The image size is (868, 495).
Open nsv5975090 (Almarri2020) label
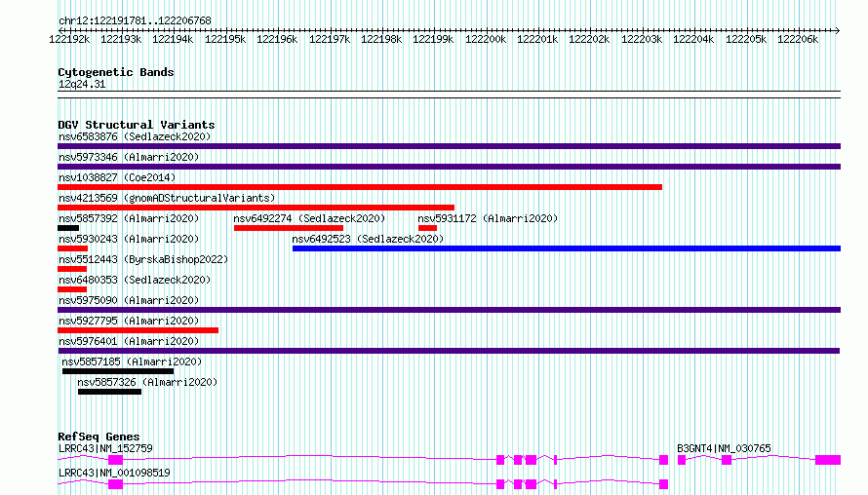(129, 300)
